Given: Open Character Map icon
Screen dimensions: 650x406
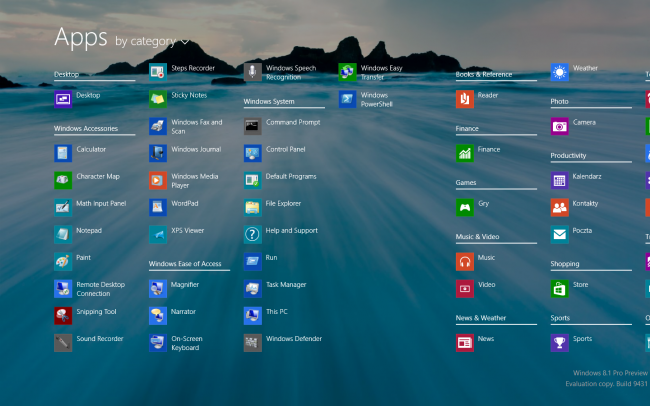Looking at the screenshot, I should tap(63, 180).
